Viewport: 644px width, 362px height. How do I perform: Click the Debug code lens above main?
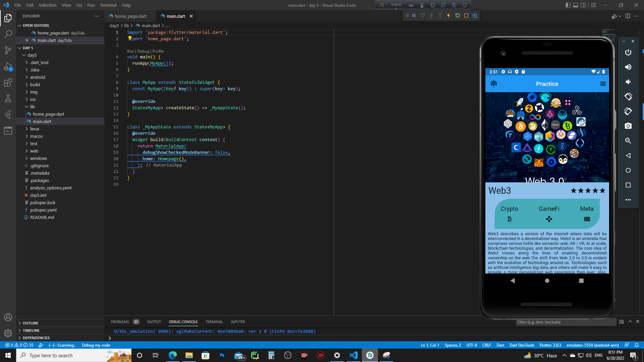point(143,51)
